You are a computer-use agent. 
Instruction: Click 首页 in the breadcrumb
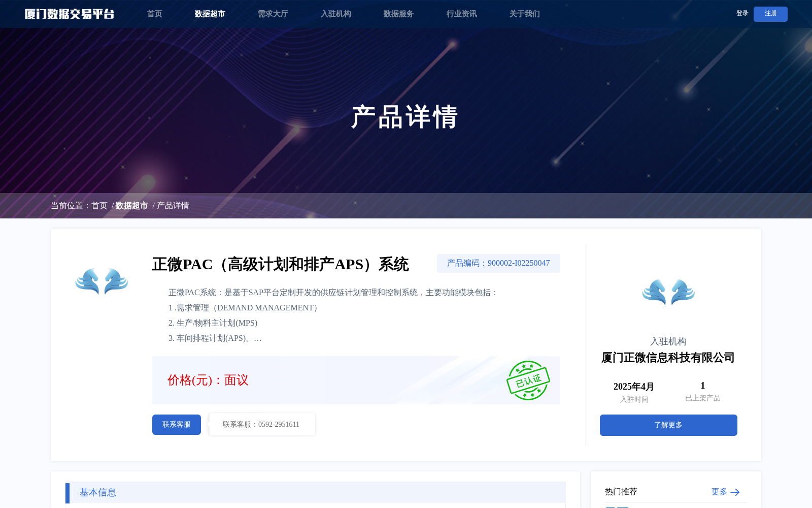point(99,206)
